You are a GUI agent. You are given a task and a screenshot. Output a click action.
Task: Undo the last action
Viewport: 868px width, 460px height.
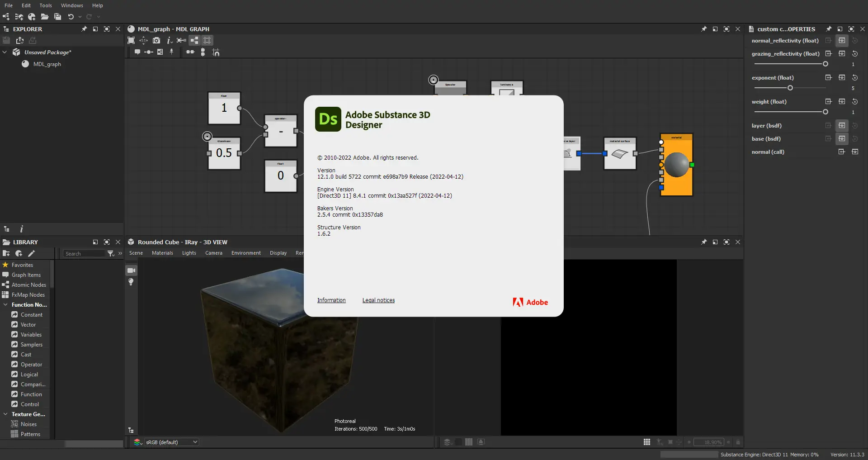[x=71, y=17]
